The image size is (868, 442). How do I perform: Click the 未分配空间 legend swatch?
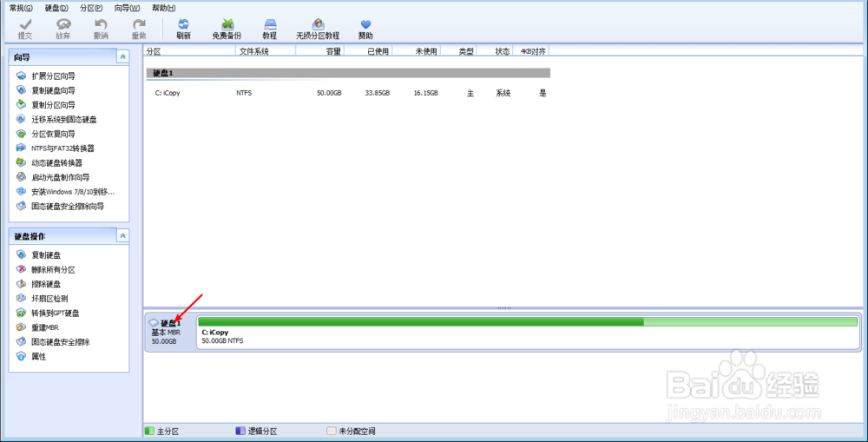click(331, 431)
